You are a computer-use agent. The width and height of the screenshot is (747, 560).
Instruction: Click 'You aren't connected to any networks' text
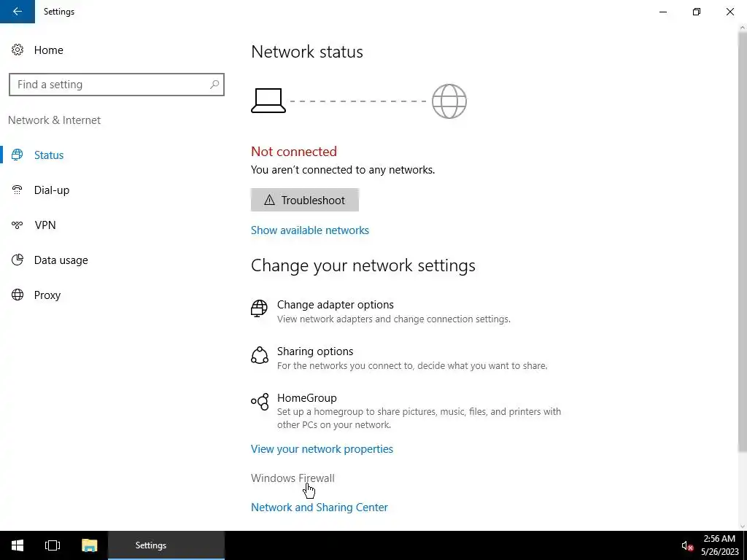pos(343,170)
